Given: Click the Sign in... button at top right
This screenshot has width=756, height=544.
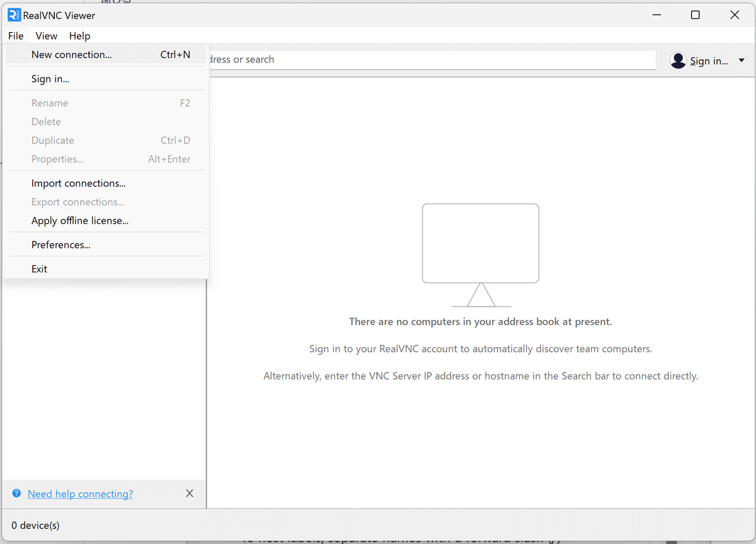Looking at the screenshot, I should tap(709, 61).
